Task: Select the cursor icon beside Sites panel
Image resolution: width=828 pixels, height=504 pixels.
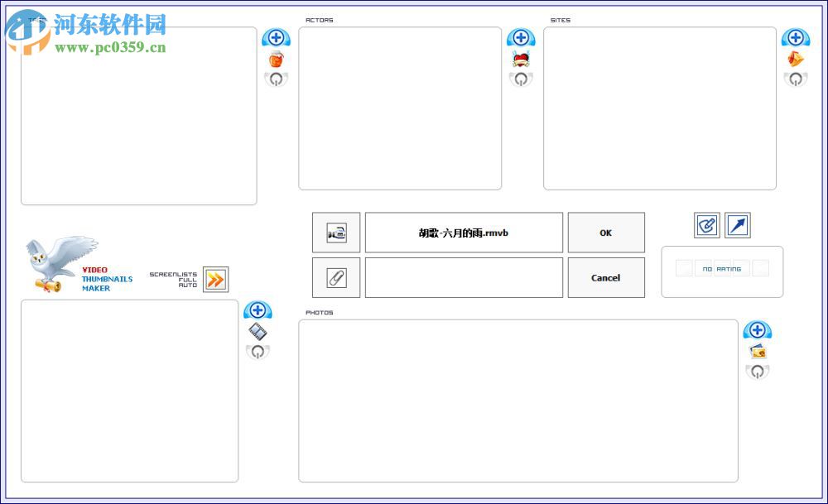Action: pyautogui.click(x=796, y=58)
